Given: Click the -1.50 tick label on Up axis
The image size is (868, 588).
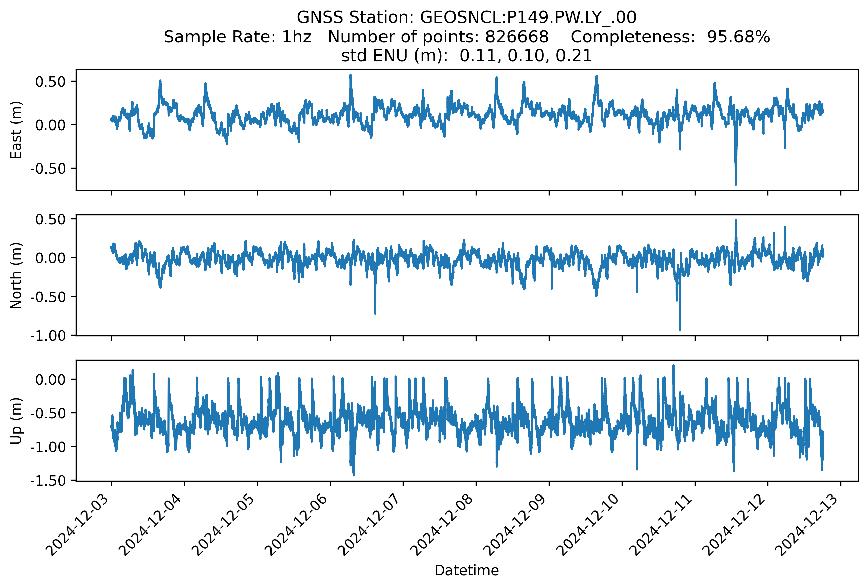Looking at the screenshot, I should (x=48, y=481).
